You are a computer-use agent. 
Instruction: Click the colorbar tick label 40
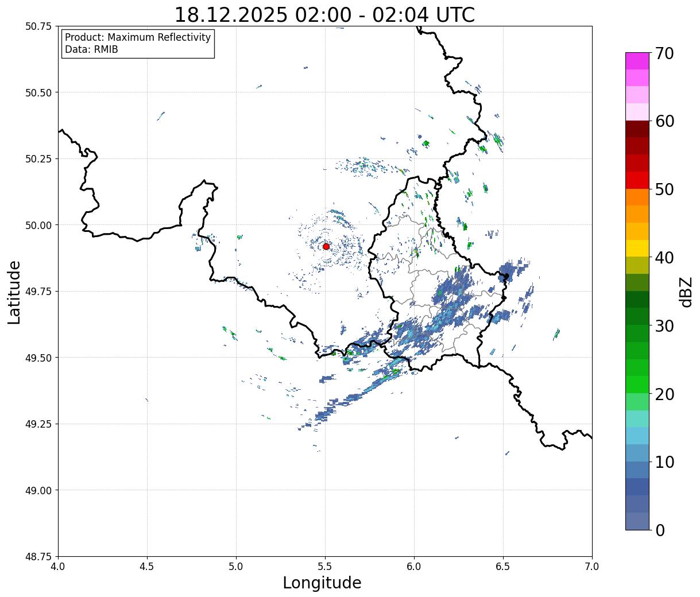(664, 257)
